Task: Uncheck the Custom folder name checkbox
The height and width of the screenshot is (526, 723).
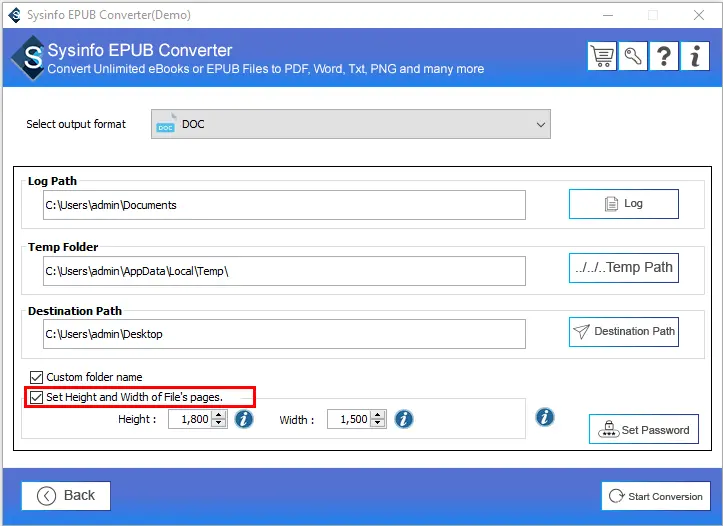Action: tap(37, 377)
